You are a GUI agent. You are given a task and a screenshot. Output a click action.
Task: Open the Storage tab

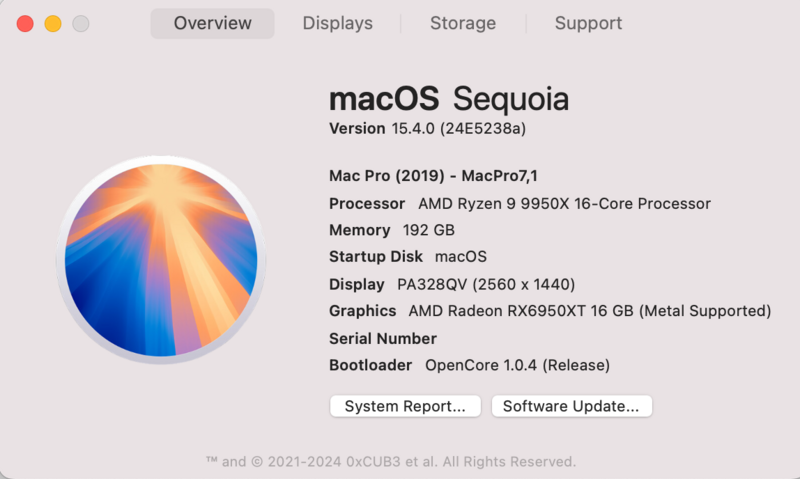(462, 23)
